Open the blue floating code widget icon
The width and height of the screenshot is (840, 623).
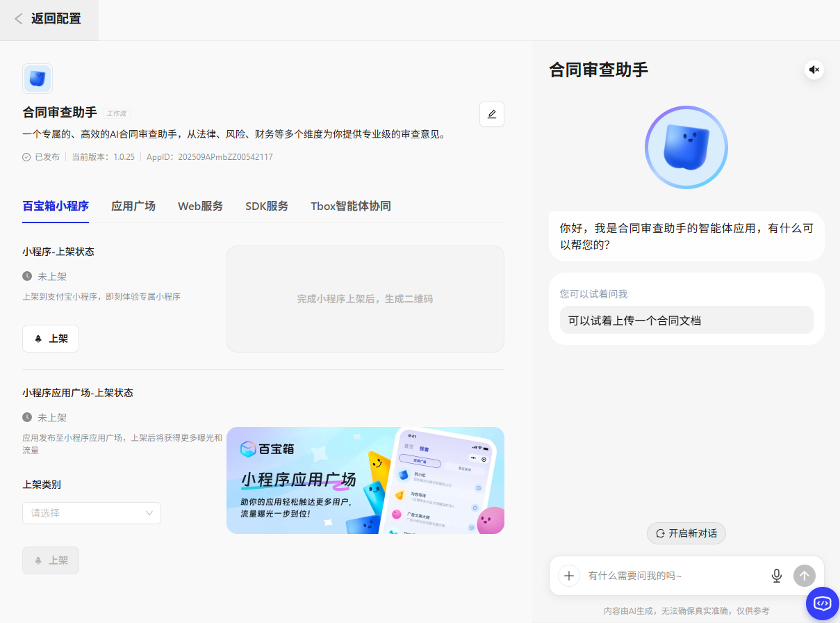[822, 603]
